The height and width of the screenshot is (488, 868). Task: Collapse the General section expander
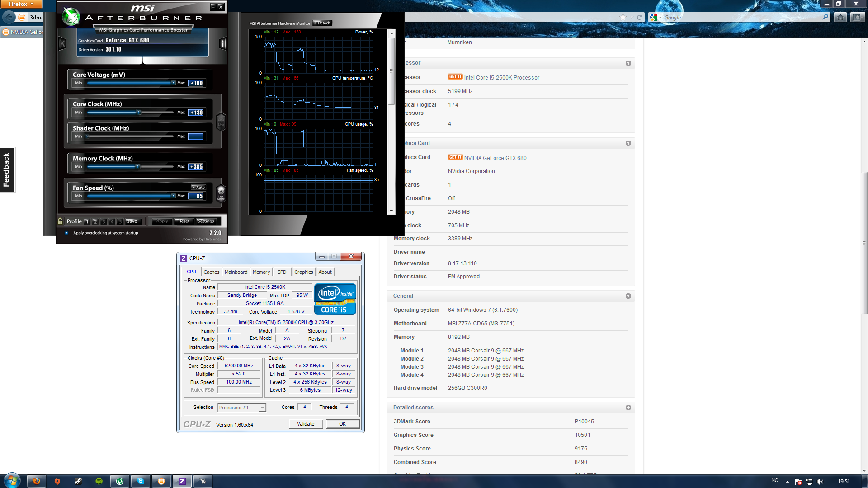pyautogui.click(x=628, y=296)
